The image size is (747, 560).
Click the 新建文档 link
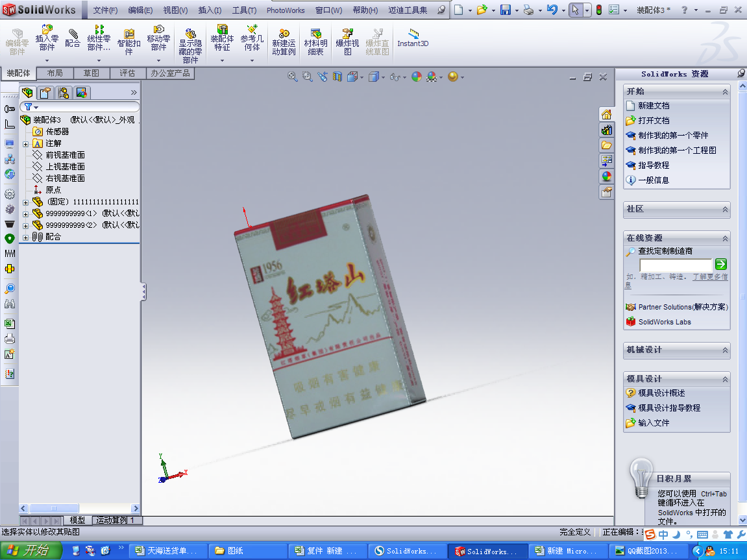coord(654,106)
